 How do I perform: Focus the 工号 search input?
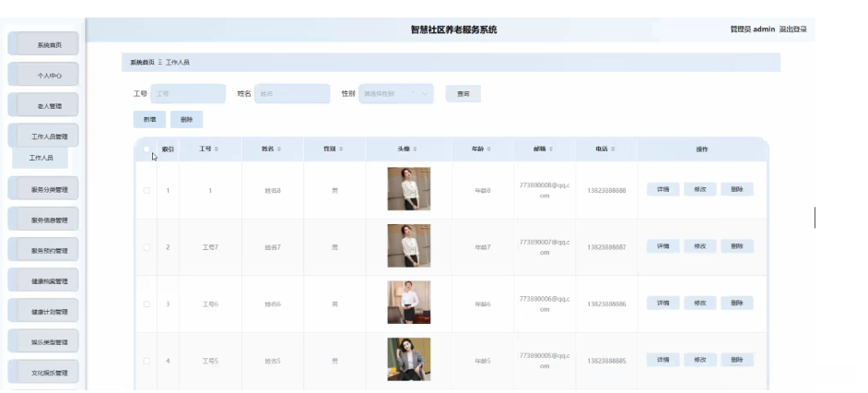[x=188, y=94]
